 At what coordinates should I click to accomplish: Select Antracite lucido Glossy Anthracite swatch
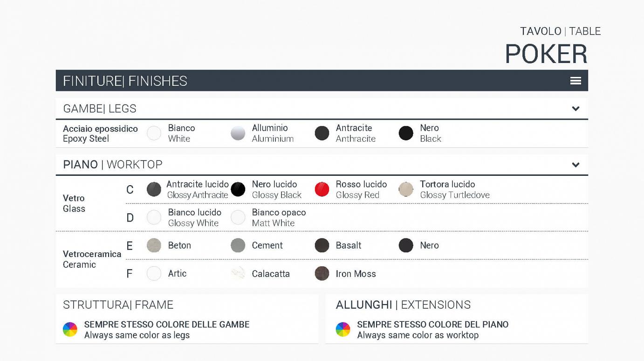(x=154, y=189)
